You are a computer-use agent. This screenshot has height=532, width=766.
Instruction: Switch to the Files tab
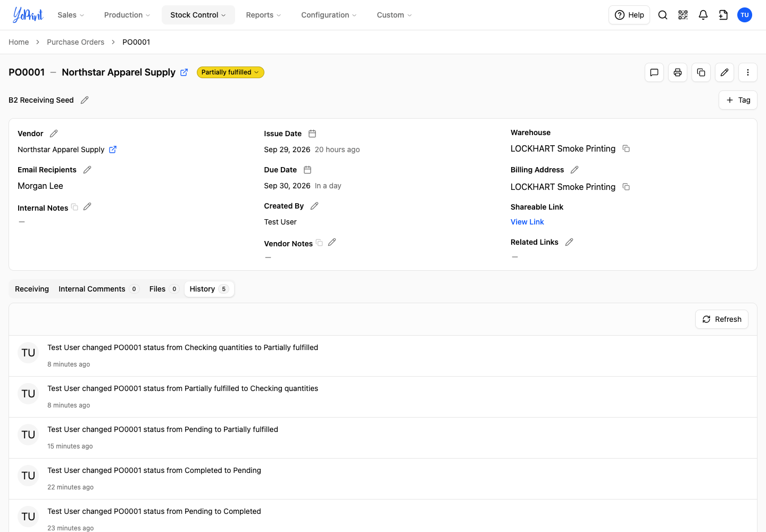(x=164, y=289)
